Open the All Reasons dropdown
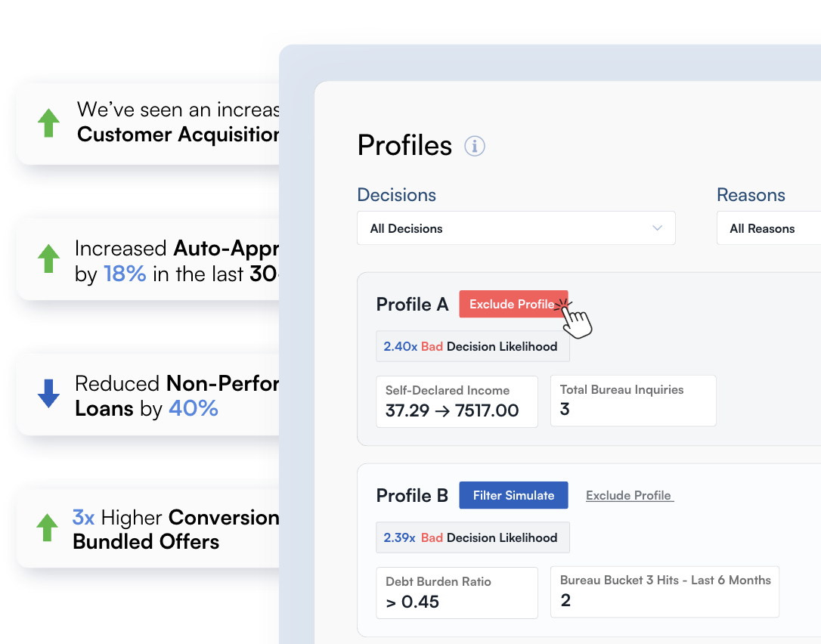Image resolution: width=821 pixels, height=644 pixels. (x=769, y=228)
